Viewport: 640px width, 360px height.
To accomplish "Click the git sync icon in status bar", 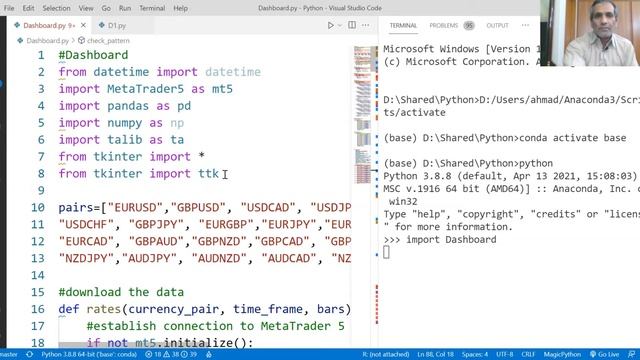I will coord(29,354).
